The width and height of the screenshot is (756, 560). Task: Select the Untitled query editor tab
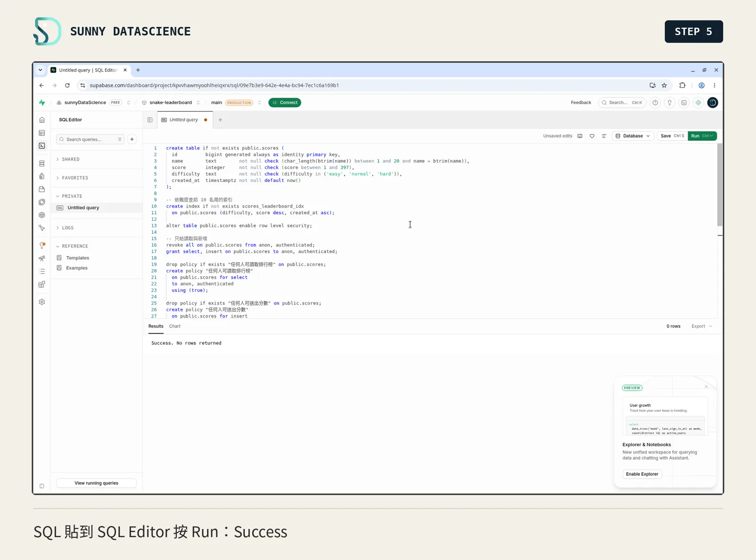[x=185, y=120]
